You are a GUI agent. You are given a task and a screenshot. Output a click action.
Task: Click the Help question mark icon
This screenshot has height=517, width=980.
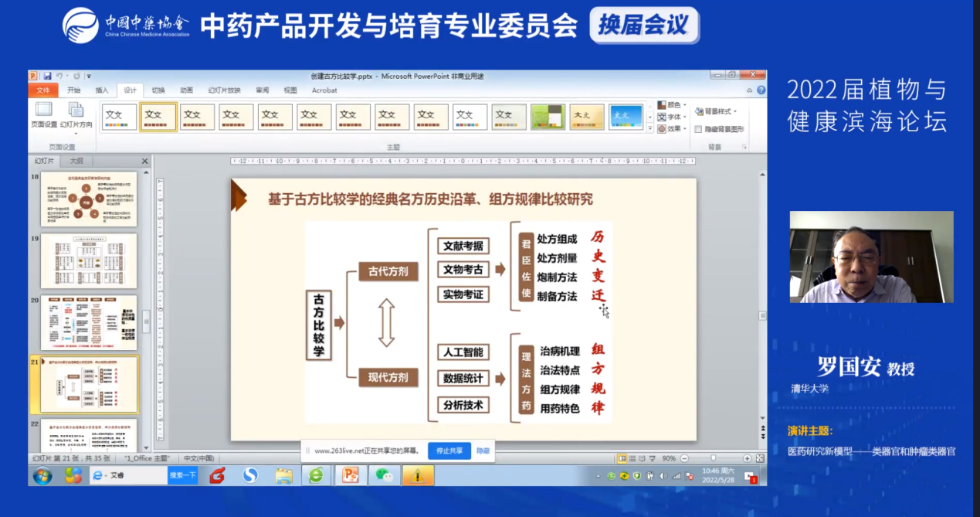761,90
